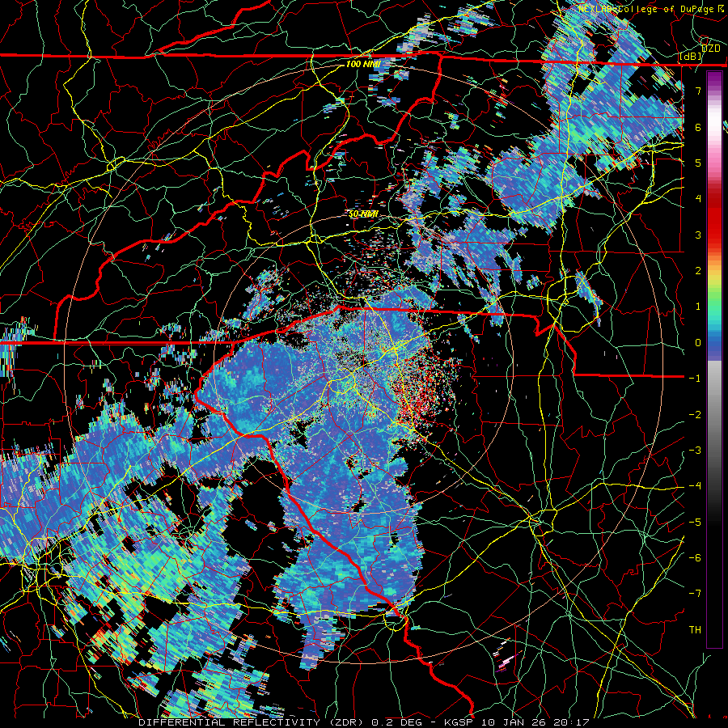Click the 'DZD' legend title
Viewport: 728px width, 728px height.
click(x=711, y=49)
